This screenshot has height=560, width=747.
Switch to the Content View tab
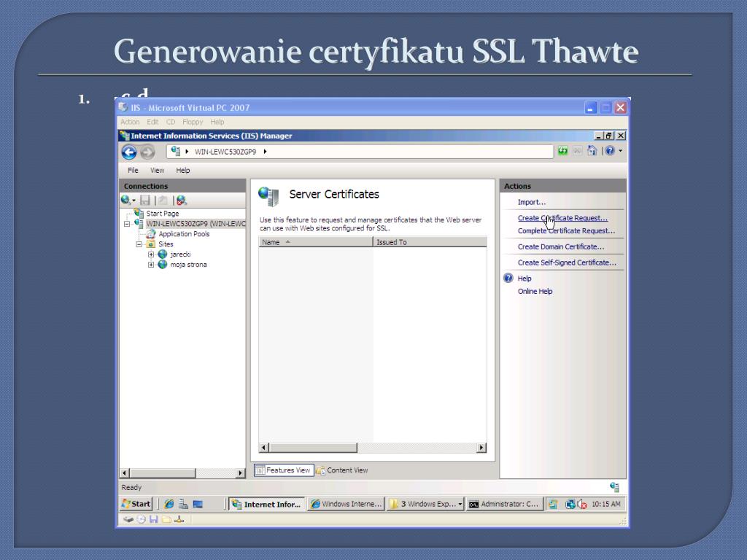342,470
